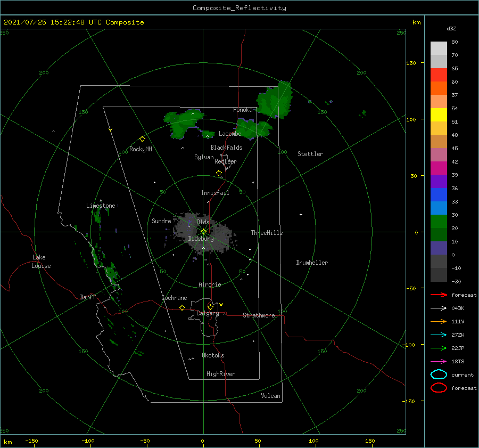479x448 pixels.
Task: Click the yellow diamond south of RedDeer
Action: (x=219, y=173)
